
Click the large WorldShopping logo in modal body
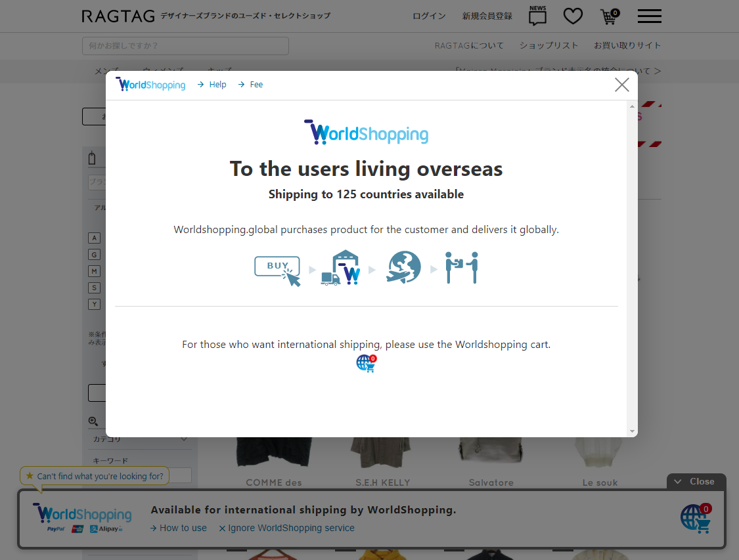(366, 132)
